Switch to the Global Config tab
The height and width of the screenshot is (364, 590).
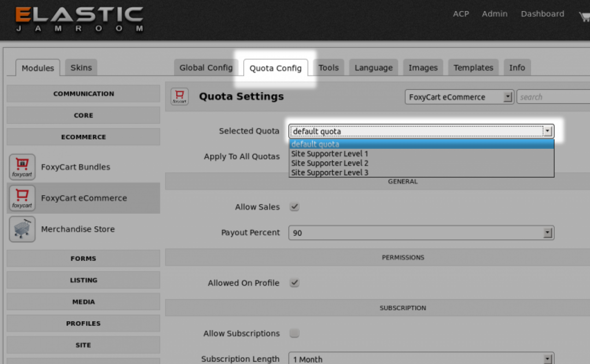click(206, 68)
